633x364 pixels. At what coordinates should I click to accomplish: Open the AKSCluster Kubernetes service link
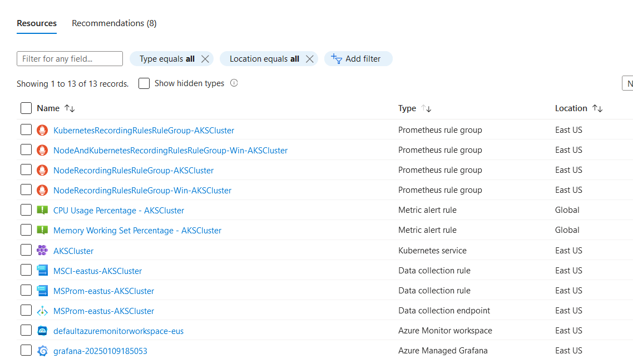tap(73, 251)
